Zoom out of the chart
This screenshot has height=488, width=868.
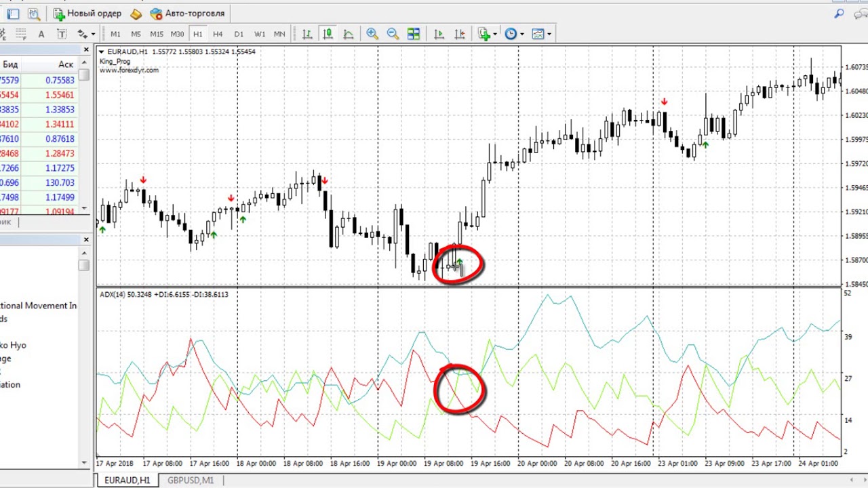pos(393,34)
